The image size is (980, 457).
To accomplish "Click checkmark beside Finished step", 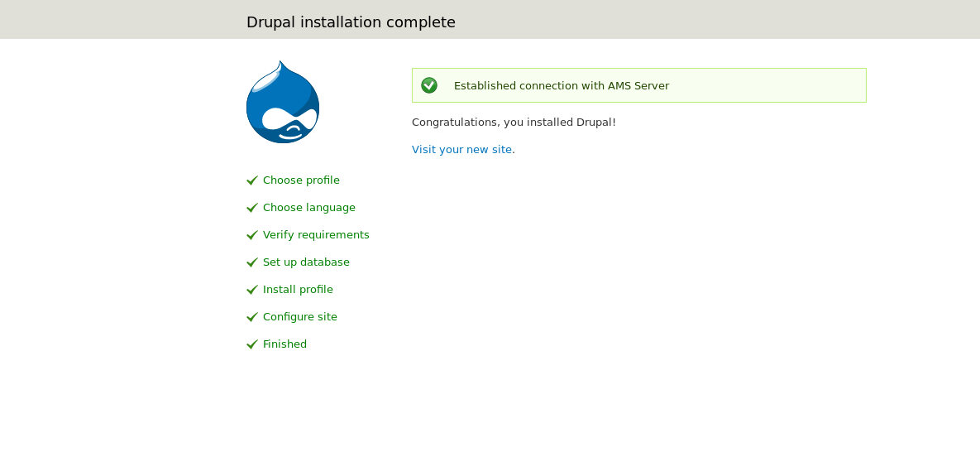I will coord(252,344).
